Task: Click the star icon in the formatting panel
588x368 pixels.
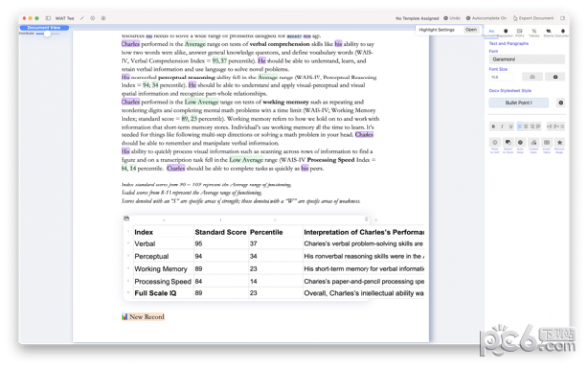Action: (560, 143)
